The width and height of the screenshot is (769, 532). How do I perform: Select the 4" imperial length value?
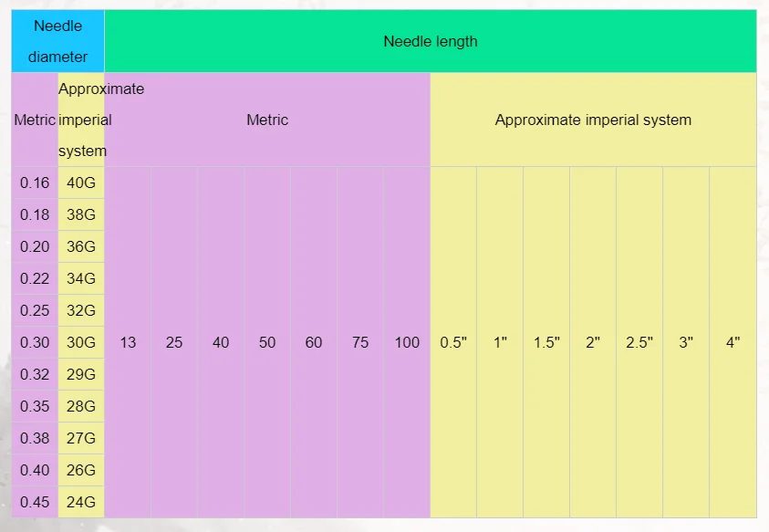(733, 342)
